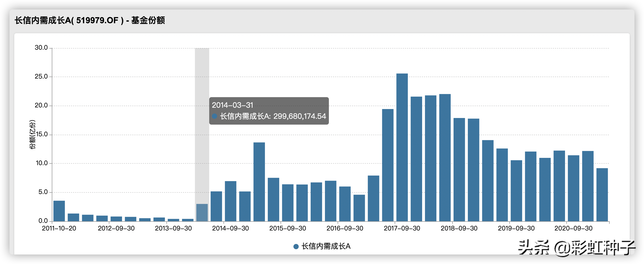Click the 20.0 y-axis label
This screenshot has height=264, width=644.
pos(41,105)
